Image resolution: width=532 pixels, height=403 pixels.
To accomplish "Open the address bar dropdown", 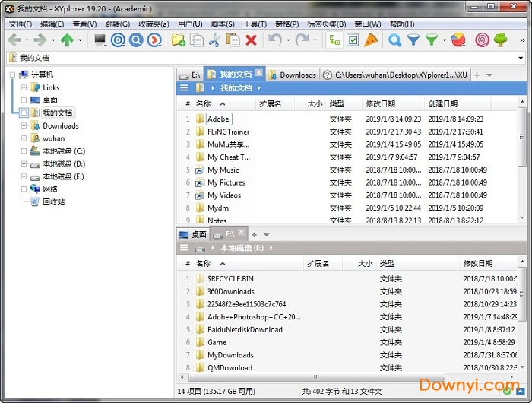I will (521, 58).
